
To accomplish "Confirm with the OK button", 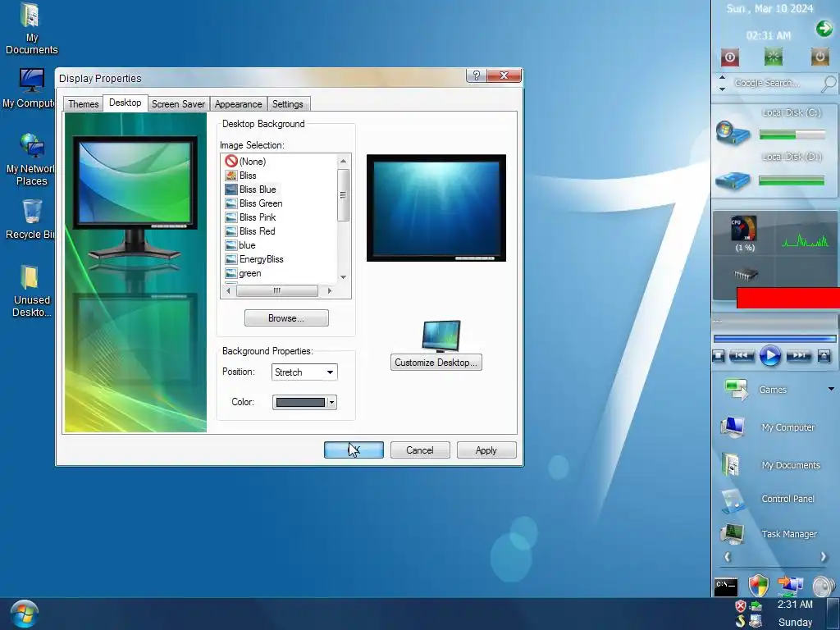I will coord(354,450).
